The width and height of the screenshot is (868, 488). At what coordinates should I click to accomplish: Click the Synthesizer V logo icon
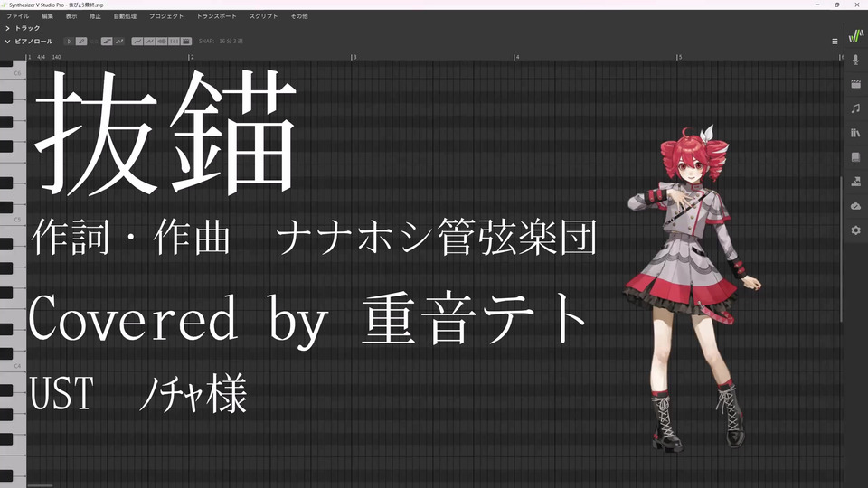(856, 36)
